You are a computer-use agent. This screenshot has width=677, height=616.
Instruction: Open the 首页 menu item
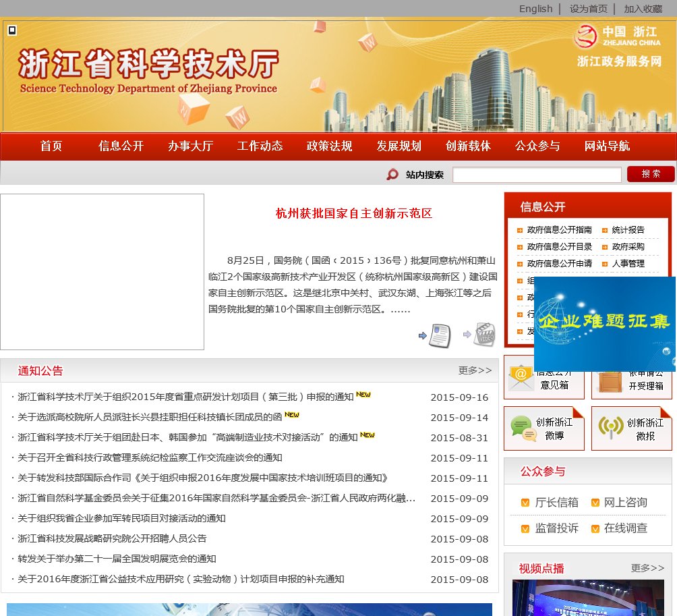tap(51, 146)
